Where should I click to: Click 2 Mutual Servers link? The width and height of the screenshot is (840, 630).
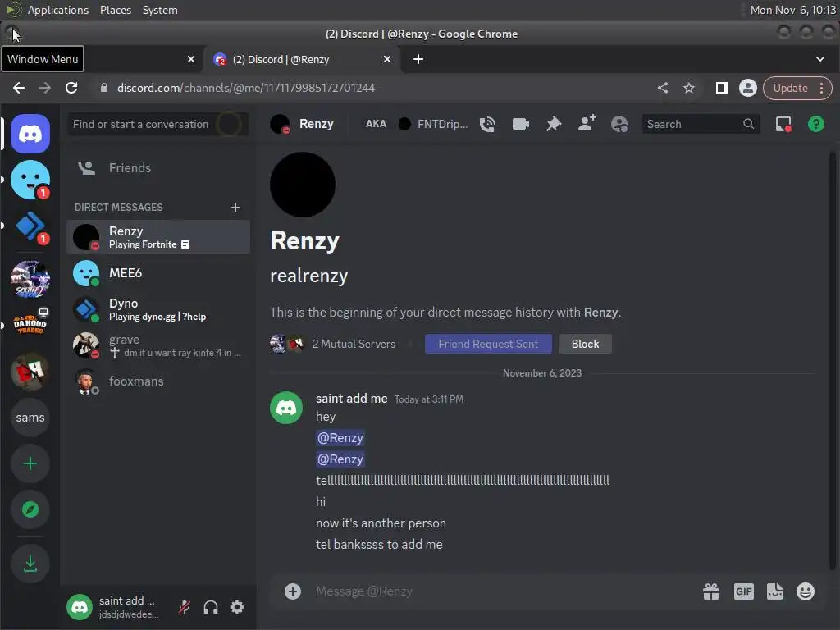(x=354, y=344)
